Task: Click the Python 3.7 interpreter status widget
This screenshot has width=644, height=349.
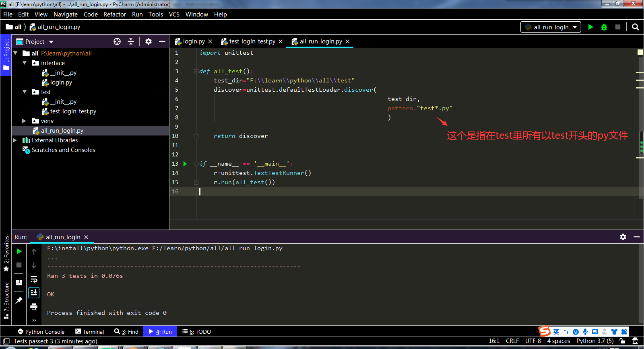Action: click(x=595, y=341)
